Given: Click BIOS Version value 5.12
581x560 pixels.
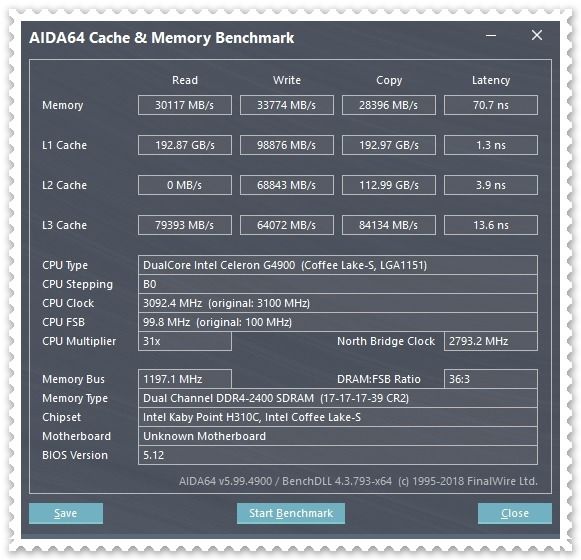Looking at the screenshot, I should (x=338, y=455).
